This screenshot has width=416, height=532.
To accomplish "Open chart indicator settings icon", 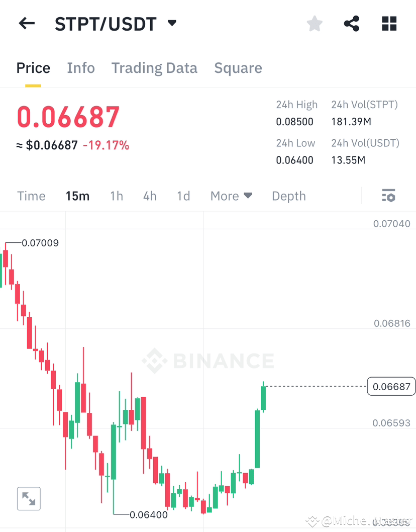I will tap(388, 196).
